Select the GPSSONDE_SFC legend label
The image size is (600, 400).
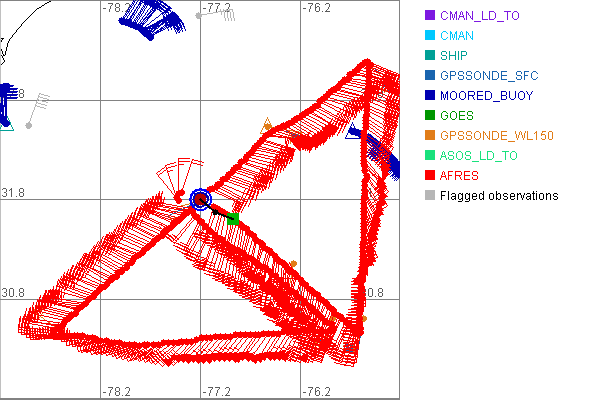488,76
